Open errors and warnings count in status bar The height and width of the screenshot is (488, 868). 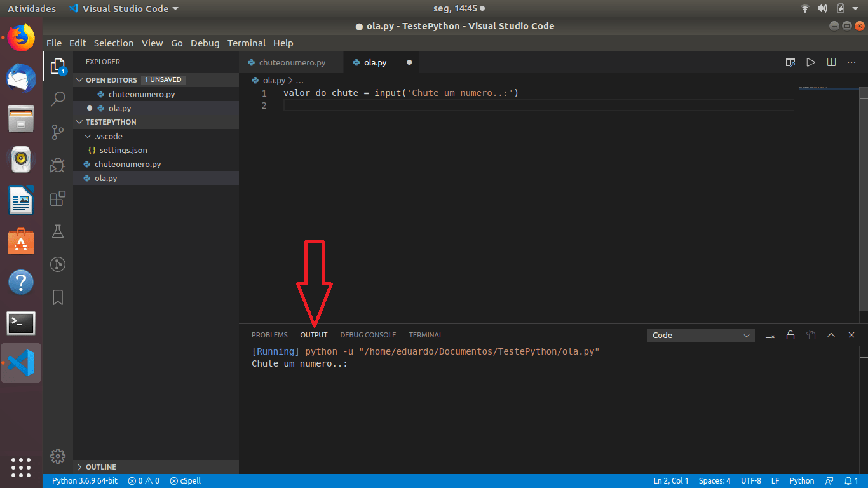(x=144, y=481)
